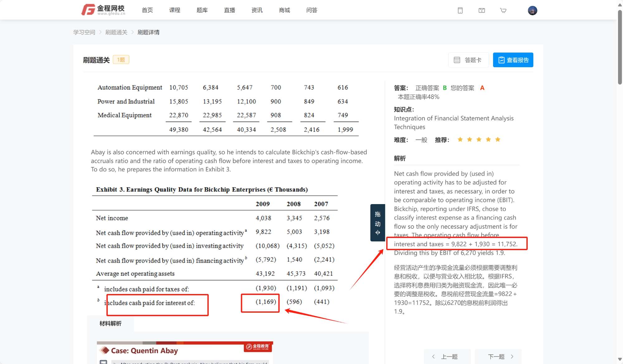Go to next question 下一题
The width and height of the screenshot is (623, 364).
501,357
